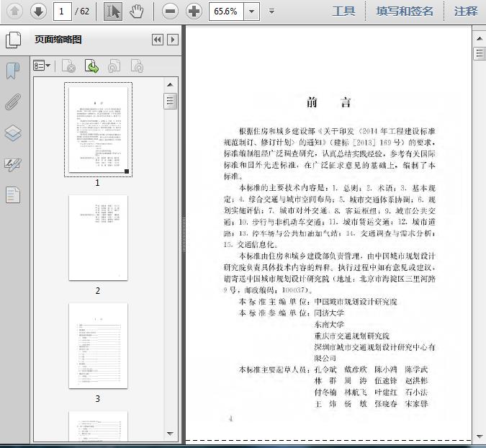This screenshot has width=486, height=448.
Task: Open the 注释 panel
Action: tap(466, 11)
